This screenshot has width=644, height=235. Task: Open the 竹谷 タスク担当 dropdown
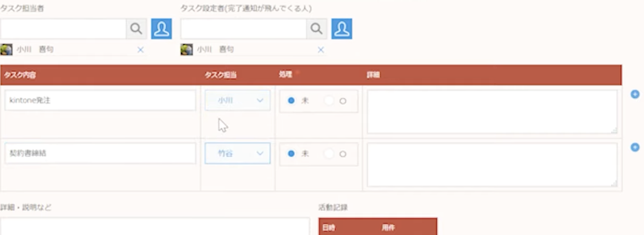237,153
